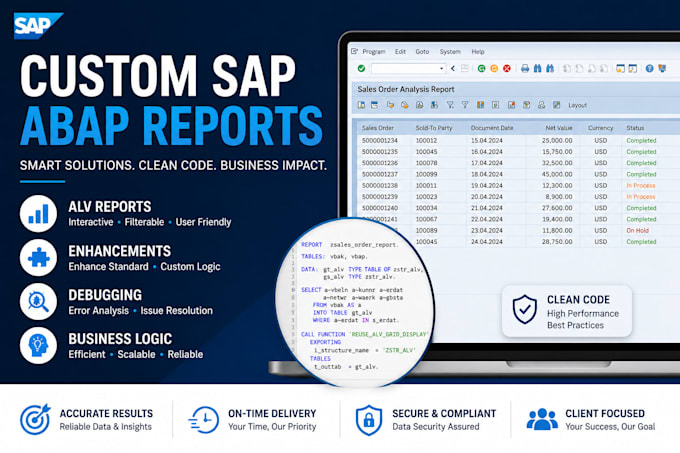Viewport: 680px width, 453px height.
Task: Click the On-Time Delivery clock icon
Action: [x=204, y=420]
